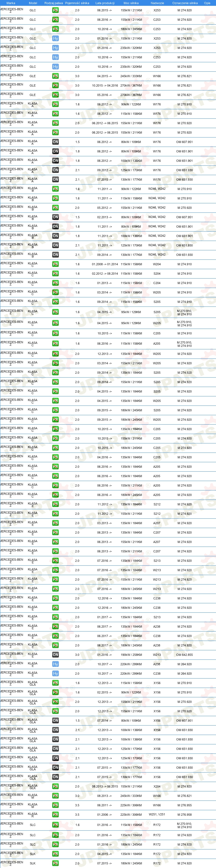This screenshot has height=868, width=216.
Task: Click production date 06.2011 -> in Klasa M row
Action: (x=105, y=805)
